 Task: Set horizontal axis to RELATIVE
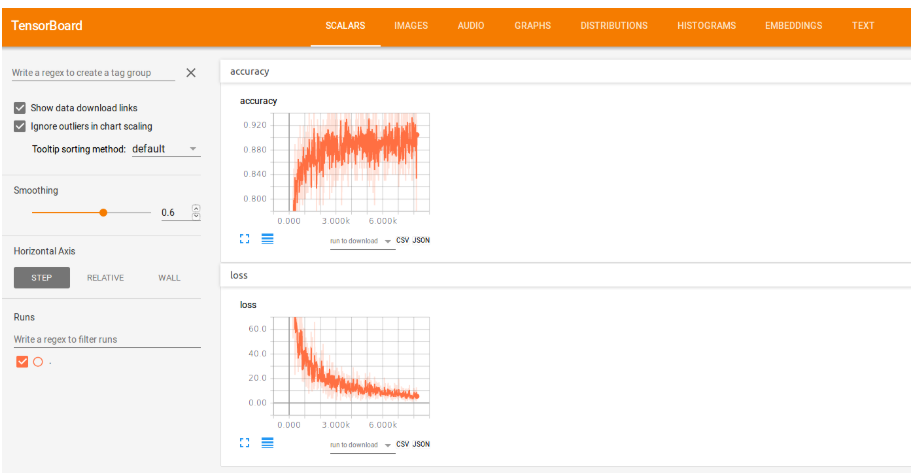(105, 278)
